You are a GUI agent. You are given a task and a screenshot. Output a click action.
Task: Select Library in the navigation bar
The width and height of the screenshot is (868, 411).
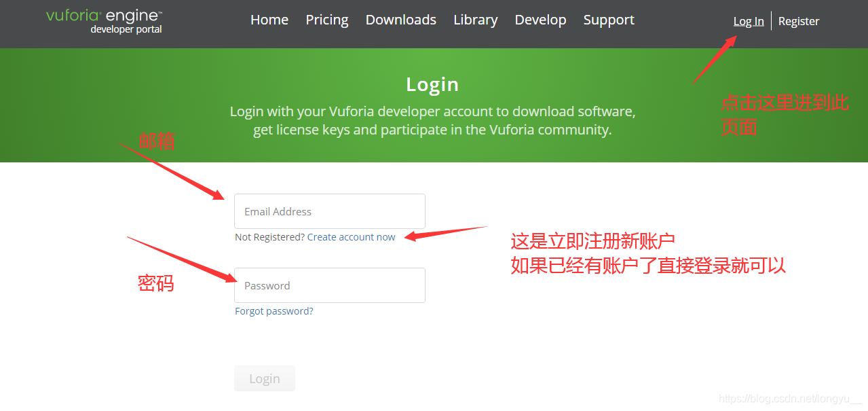pyautogui.click(x=476, y=20)
